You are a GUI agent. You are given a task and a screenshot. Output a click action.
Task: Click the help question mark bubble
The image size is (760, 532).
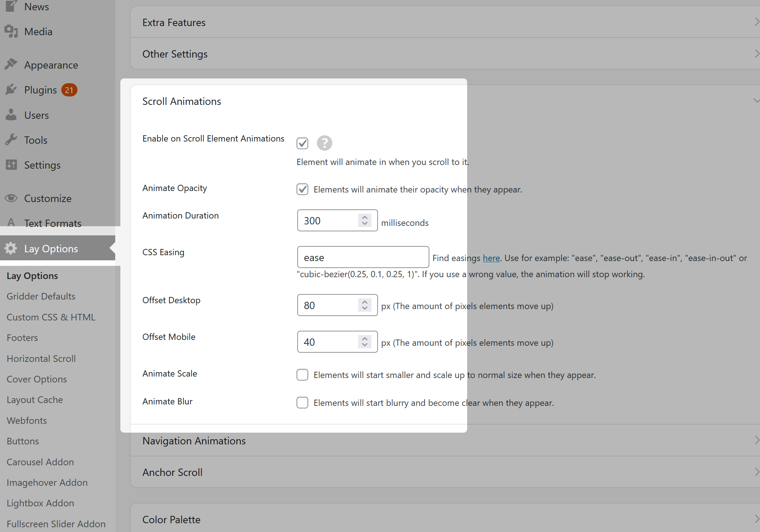point(324,143)
